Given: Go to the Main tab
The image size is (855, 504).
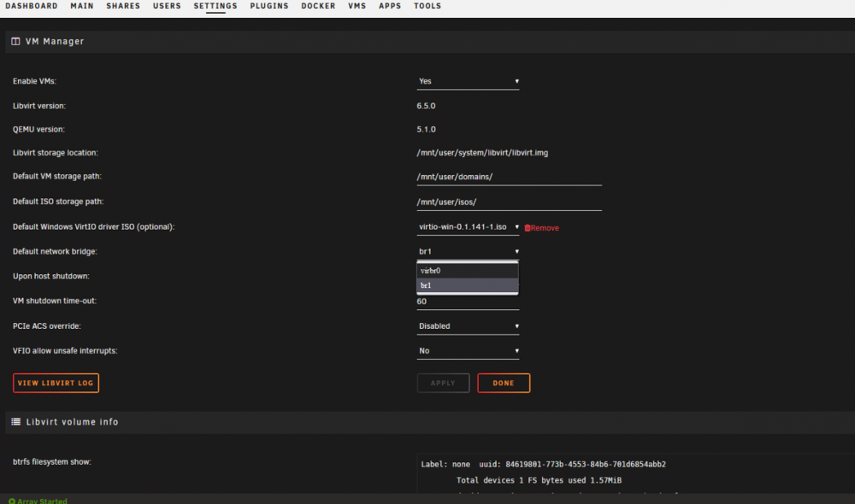Looking at the screenshot, I should tap(82, 6).
